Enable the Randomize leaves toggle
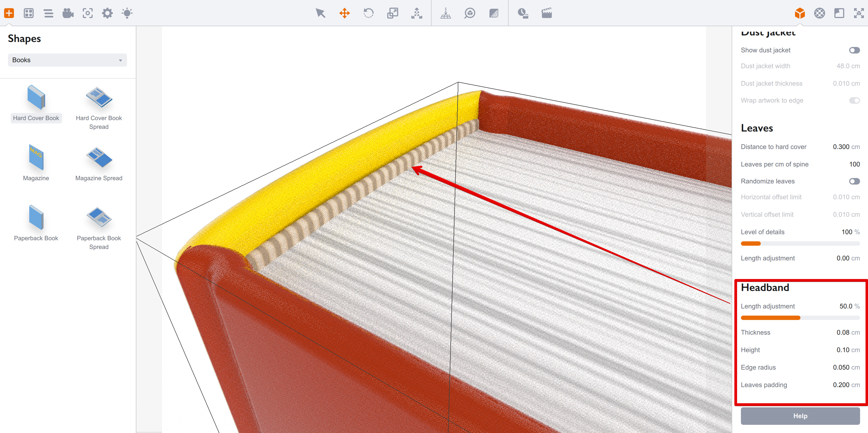The width and height of the screenshot is (868, 433). point(855,181)
